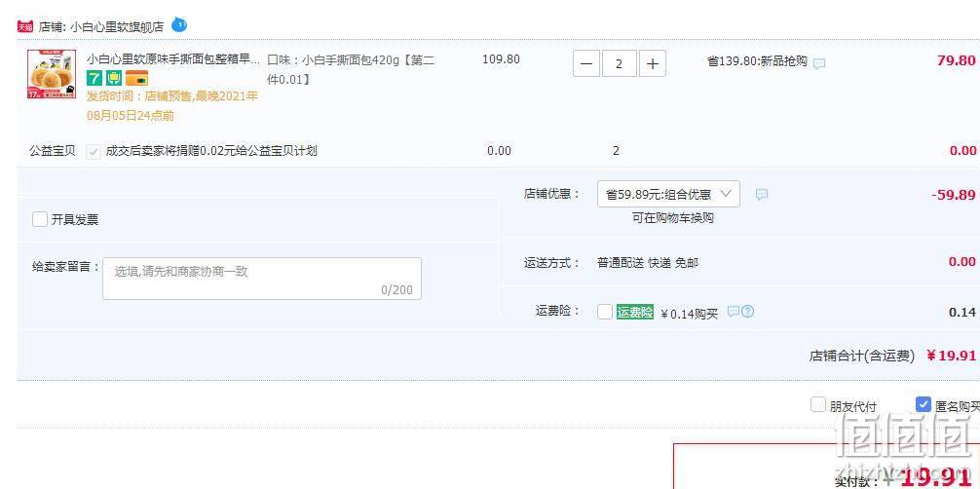Screen dimensions: 980x489
Task: Click the store total ¥19.91
Action: tap(951, 356)
